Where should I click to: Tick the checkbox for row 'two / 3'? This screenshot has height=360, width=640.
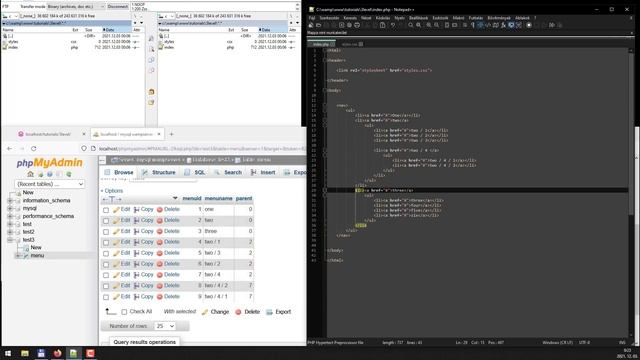[x=106, y=253]
